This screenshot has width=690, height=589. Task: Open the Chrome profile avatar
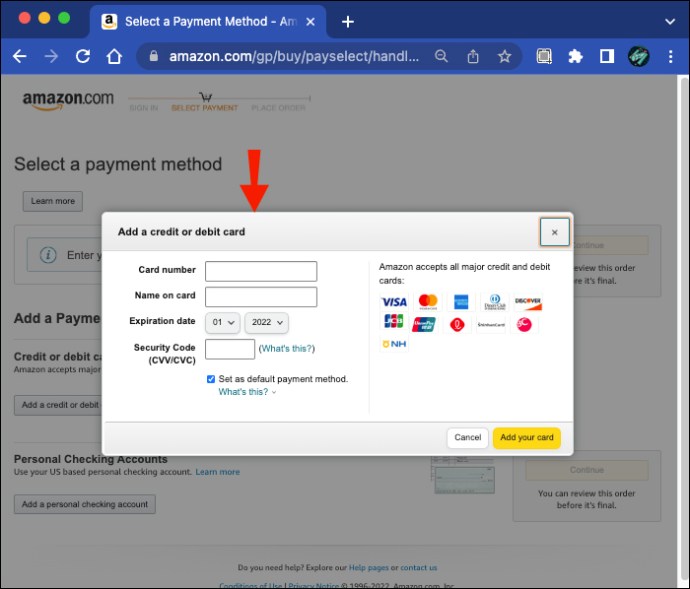[639, 56]
